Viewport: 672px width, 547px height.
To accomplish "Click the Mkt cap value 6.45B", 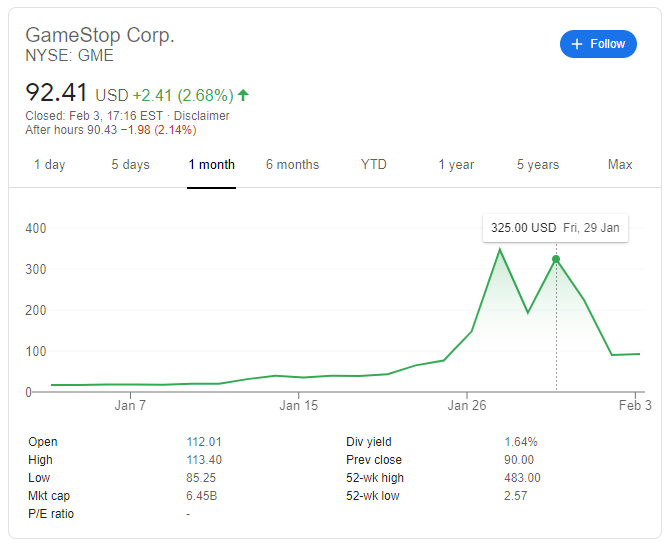I will click(x=201, y=496).
